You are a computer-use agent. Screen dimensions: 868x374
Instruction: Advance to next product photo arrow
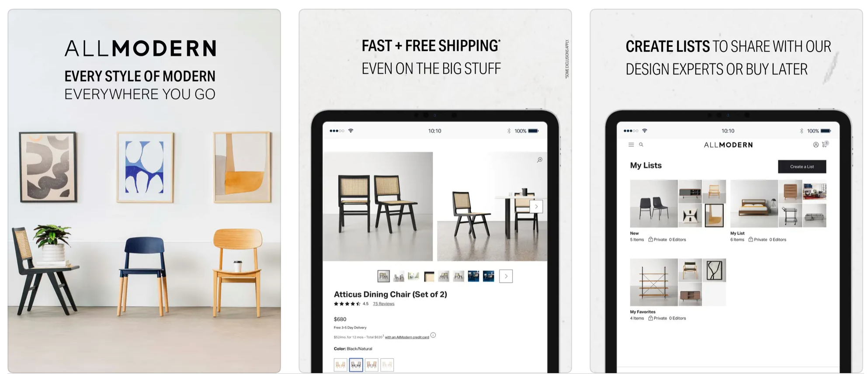pyautogui.click(x=536, y=207)
